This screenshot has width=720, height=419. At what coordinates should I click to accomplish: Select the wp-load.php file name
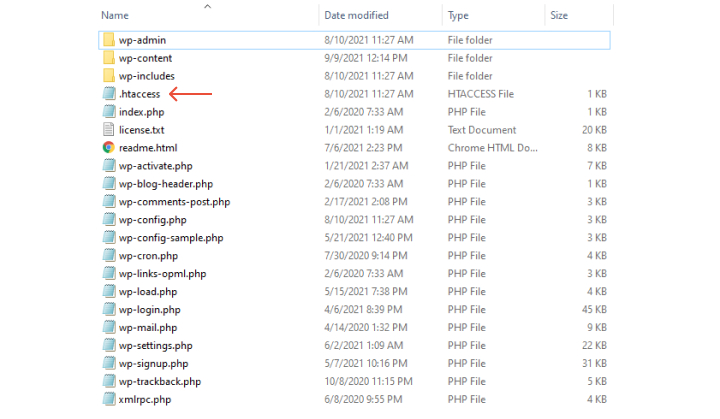[x=148, y=292]
